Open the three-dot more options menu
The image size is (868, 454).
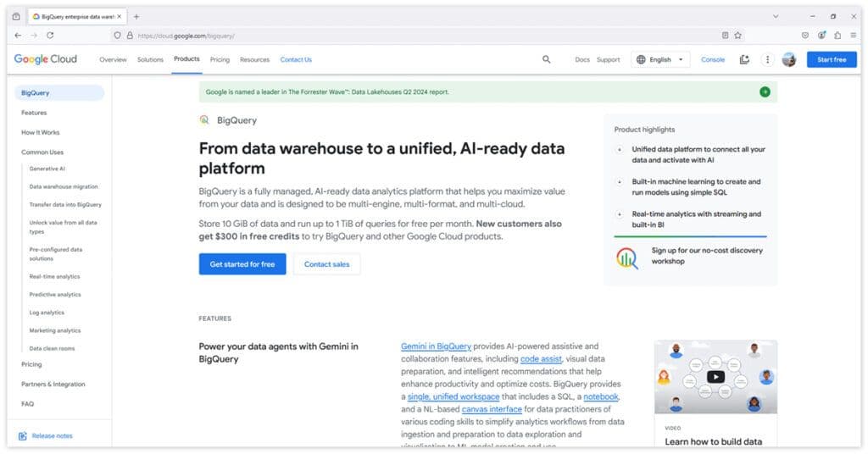click(767, 59)
